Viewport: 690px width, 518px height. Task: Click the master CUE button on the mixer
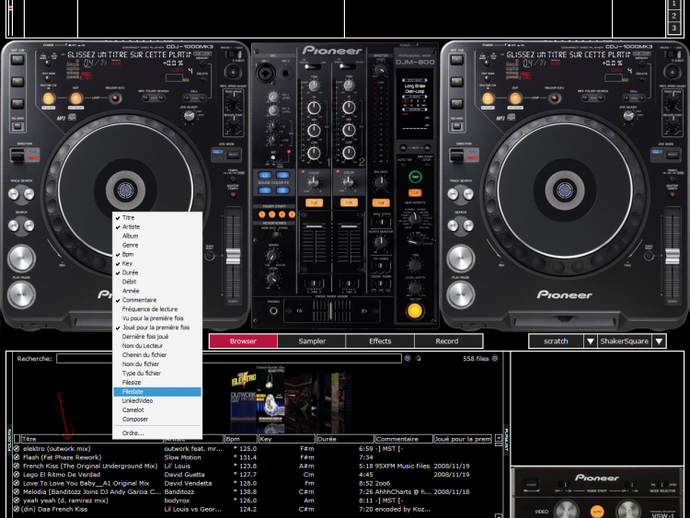[x=381, y=203]
